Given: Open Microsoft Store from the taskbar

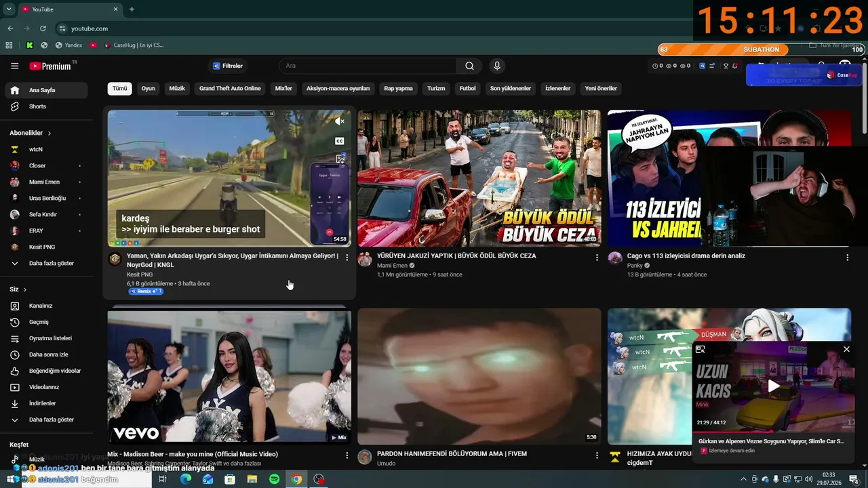Looking at the screenshot, I should (x=230, y=479).
